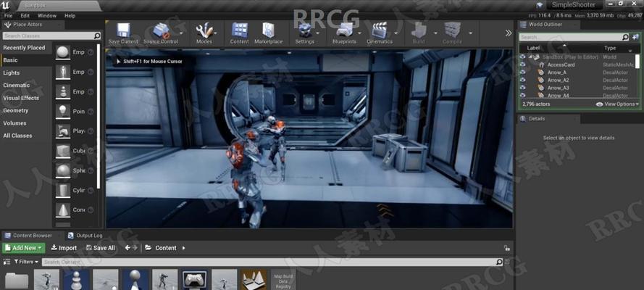The width and height of the screenshot is (644, 290).
Task: Open info icon beside Point Light
Action: pos(91,112)
